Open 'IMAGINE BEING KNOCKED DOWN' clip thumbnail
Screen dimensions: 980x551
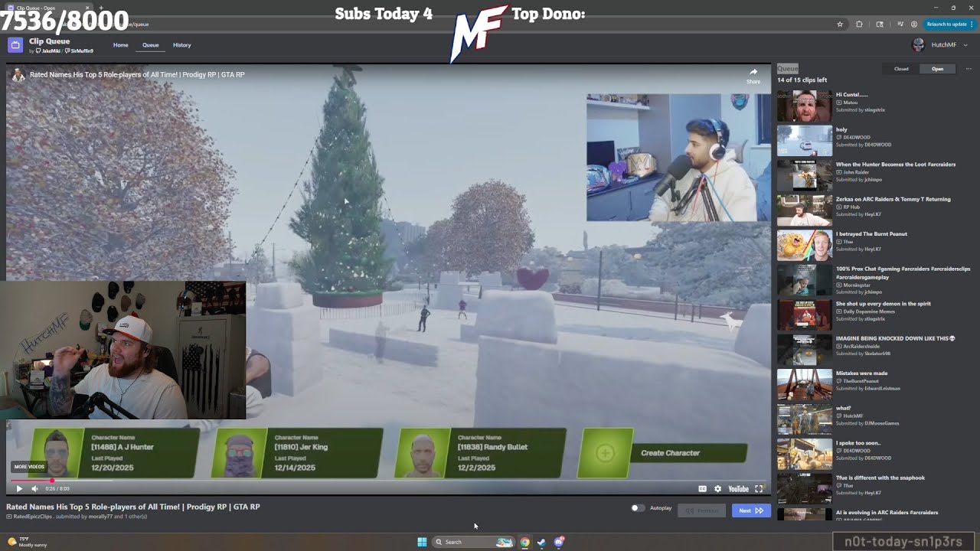tap(804, 350)
